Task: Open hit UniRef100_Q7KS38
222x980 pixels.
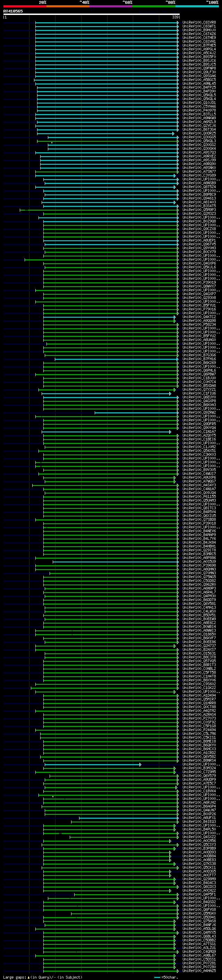Action: [x=199, y=864]
